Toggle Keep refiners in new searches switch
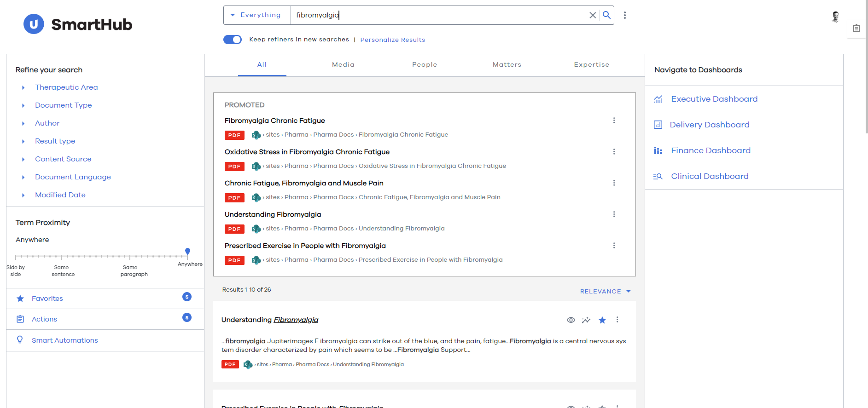Image resolution: width=868 pixels, height=408 pixels. (x=233, y=40)
